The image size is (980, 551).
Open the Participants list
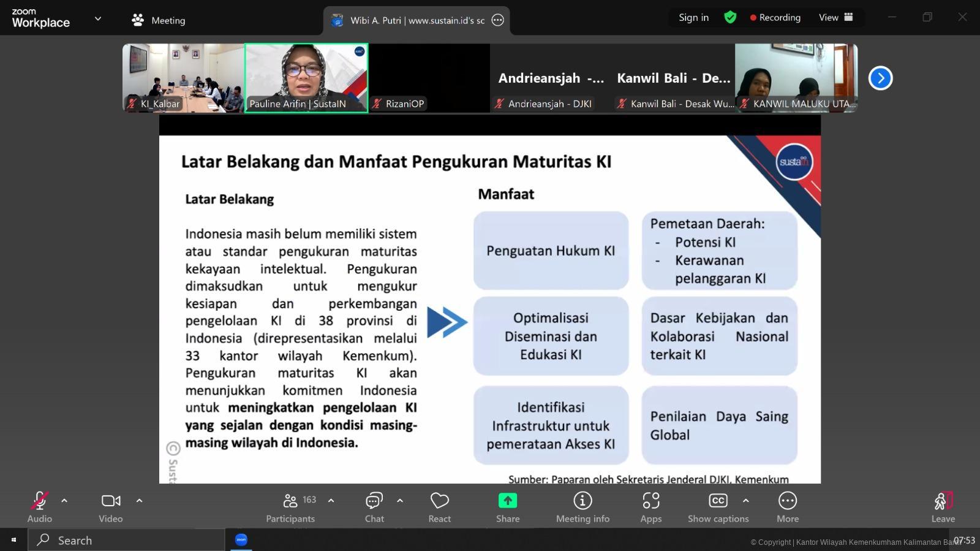[291, 507]
